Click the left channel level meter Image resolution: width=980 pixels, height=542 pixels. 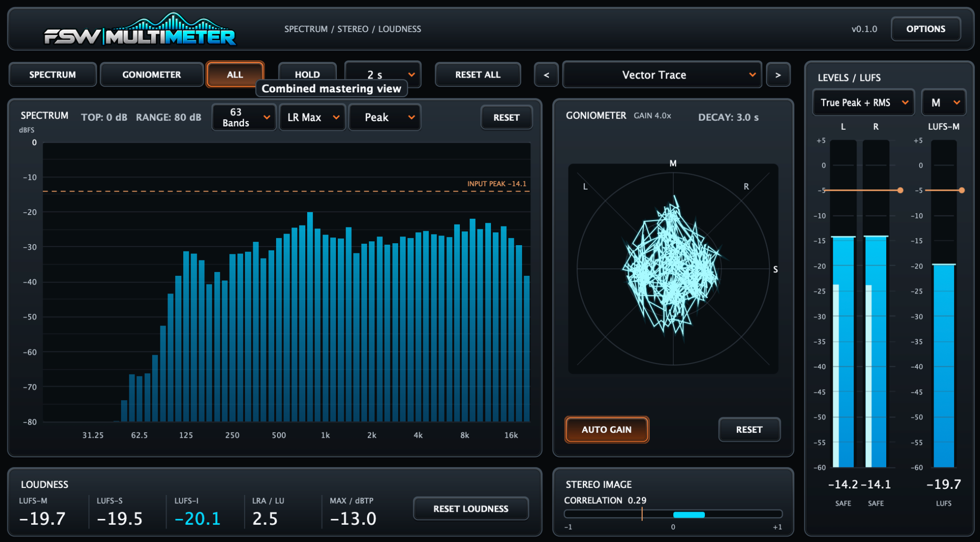843,304
